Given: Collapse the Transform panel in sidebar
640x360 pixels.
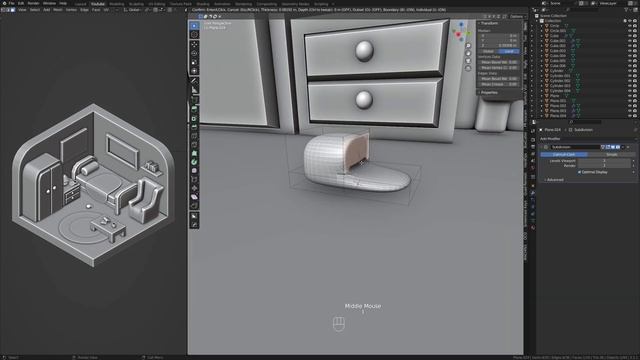Looking at the screenshot, I should coord(488,23).
